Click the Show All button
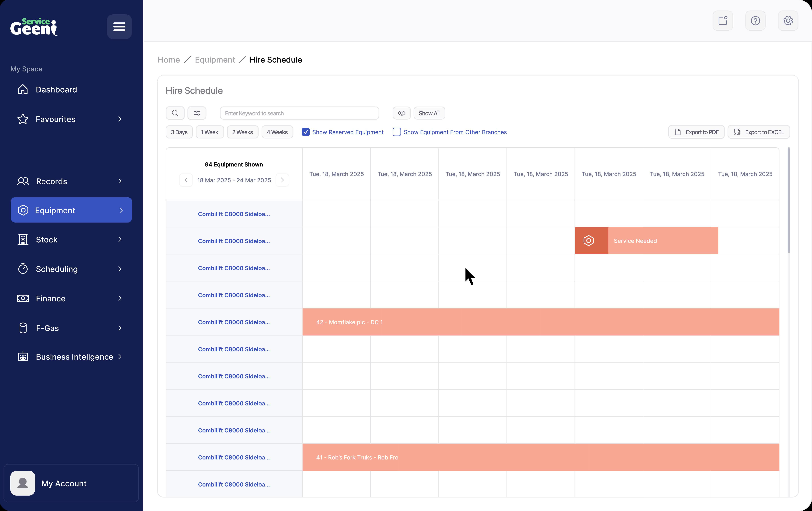This screenshot has height=511, width=812. click(x=429, y=113)
